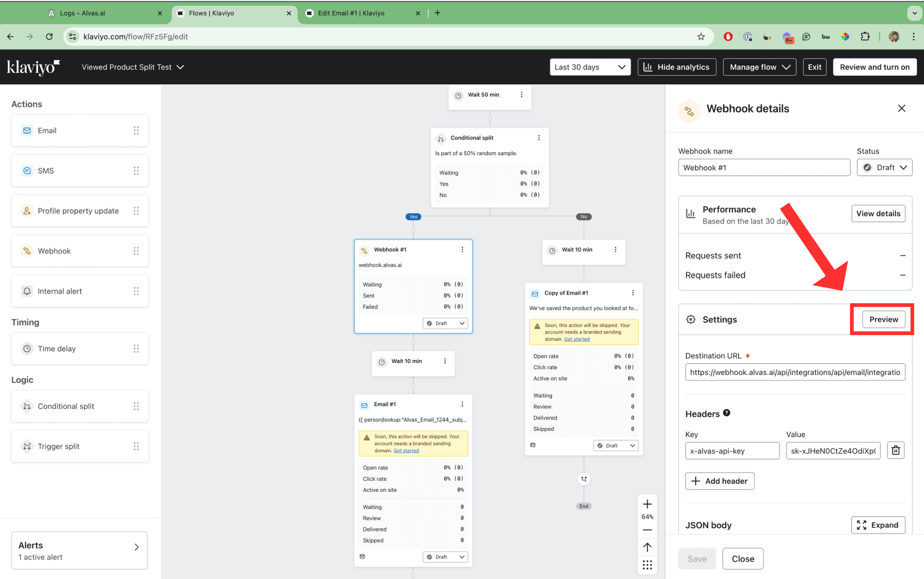Click the Email action icon in Actions
Image resolution: width=924 pixels, height=579 pixels.
(27, 131)
